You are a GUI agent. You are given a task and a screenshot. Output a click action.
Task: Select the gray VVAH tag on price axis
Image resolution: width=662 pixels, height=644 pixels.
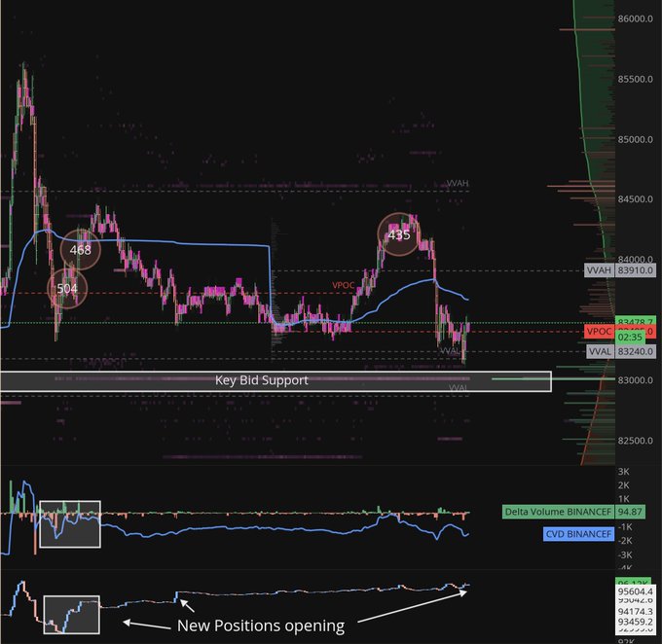tap(599, 270)
